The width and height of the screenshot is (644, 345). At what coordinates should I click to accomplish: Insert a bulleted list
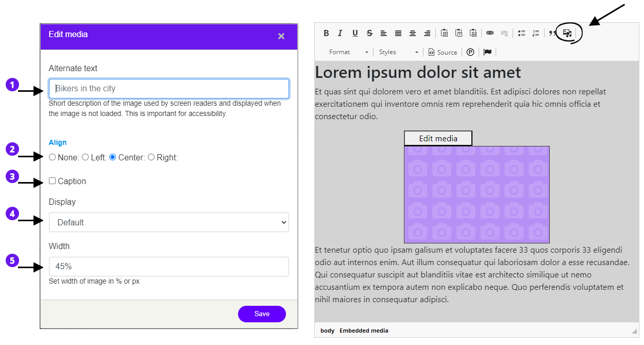click(521, 33)
